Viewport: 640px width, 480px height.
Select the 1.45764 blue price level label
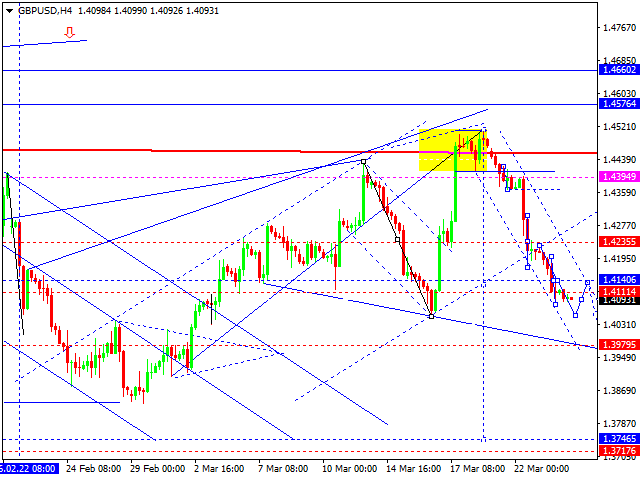click(619, 104)
